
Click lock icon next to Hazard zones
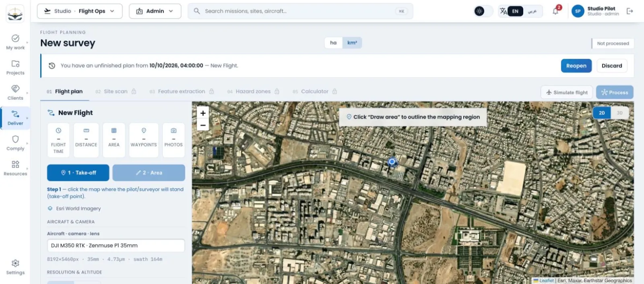click(x=277, y=91)
